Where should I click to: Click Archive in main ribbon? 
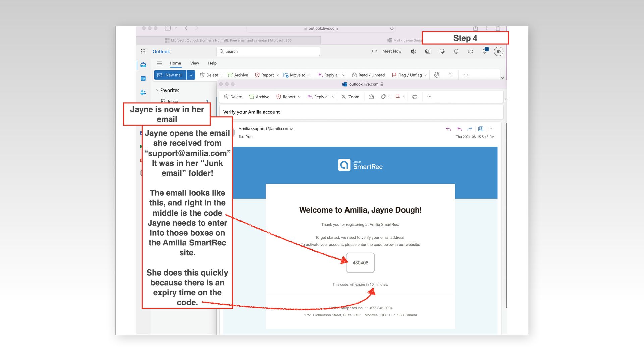238,75
